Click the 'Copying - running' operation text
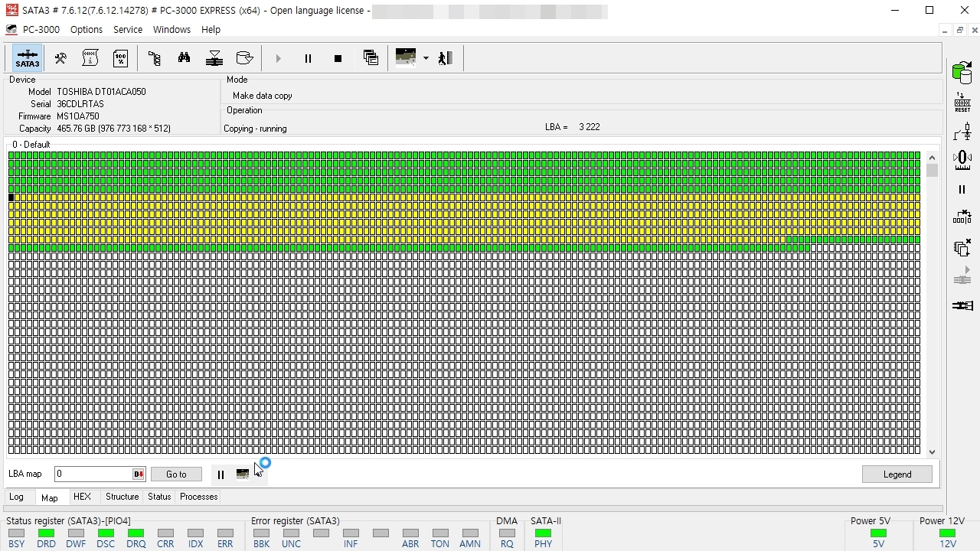This screenshot has width=980, height=551. 255,129
